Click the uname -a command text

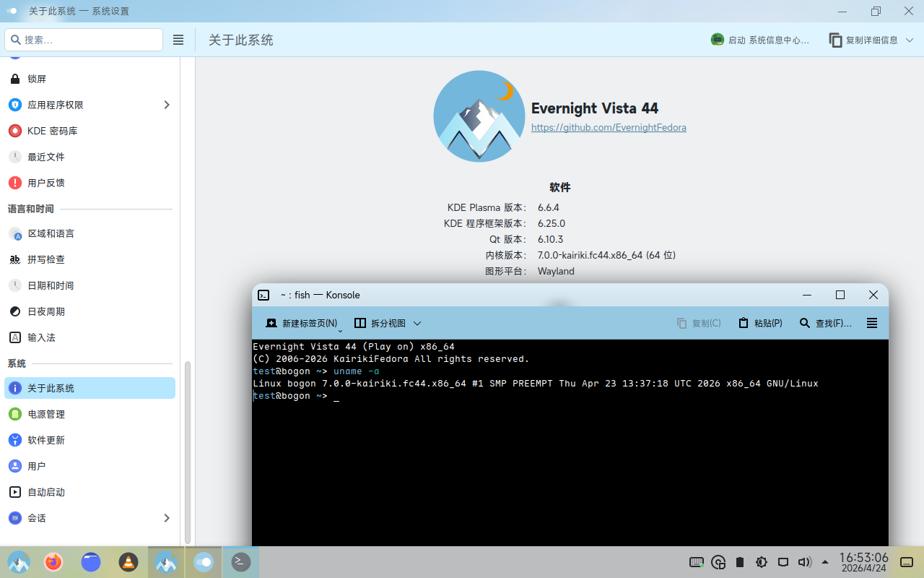coord(357,371)
